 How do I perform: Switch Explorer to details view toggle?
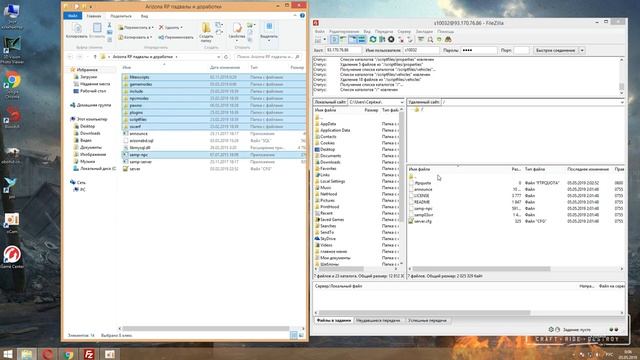294,335
